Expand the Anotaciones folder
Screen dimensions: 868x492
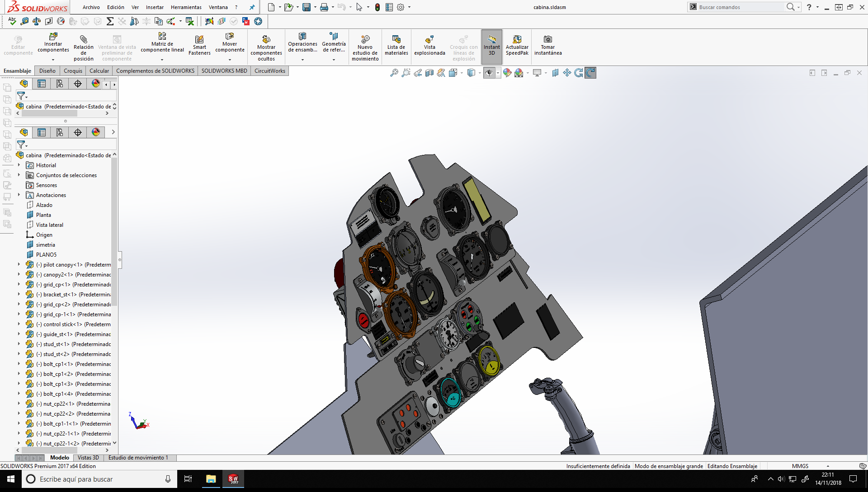(19, 195)
